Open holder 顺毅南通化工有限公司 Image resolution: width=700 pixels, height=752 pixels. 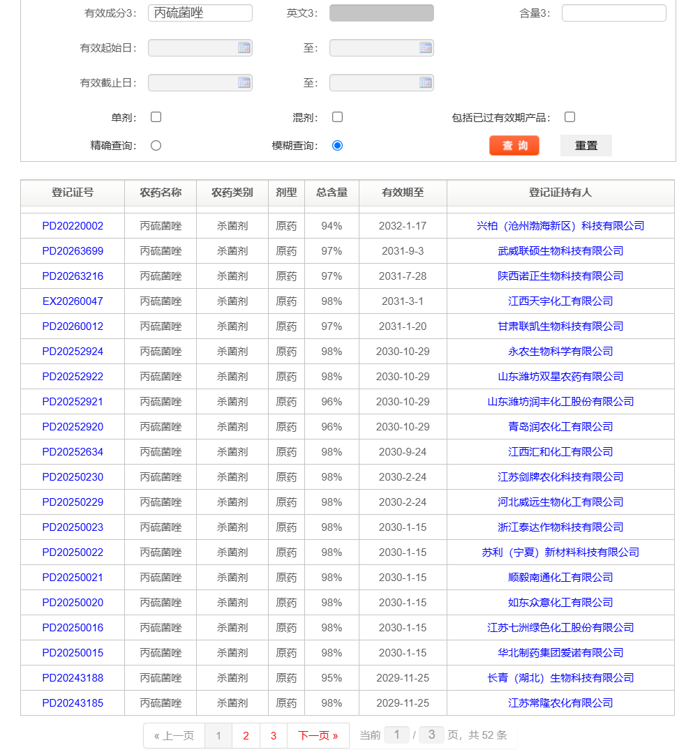coord(560,578)
